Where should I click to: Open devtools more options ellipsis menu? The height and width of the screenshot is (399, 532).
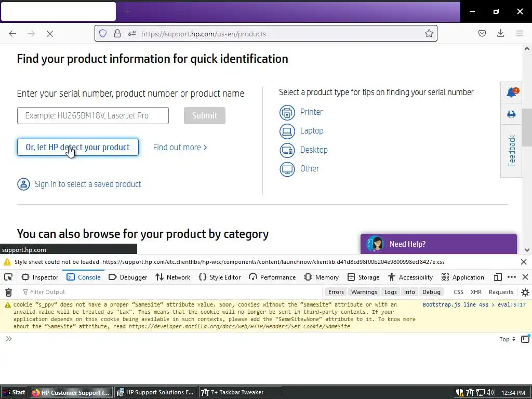click(x=512, y=277)
